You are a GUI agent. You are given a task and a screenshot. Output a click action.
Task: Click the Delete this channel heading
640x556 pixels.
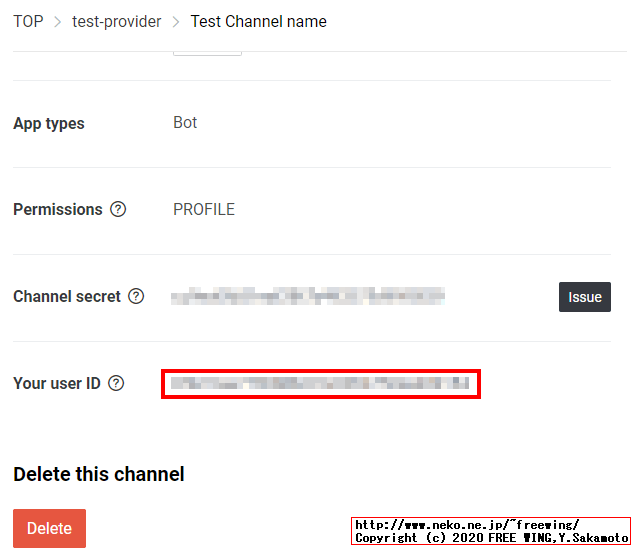(x=99, y=474)
